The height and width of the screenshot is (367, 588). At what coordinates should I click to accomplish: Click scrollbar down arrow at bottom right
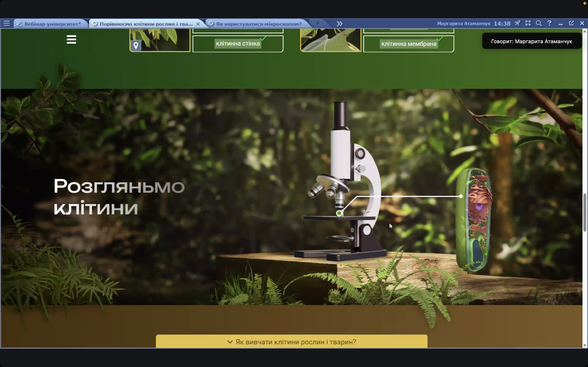pos(585,345)
